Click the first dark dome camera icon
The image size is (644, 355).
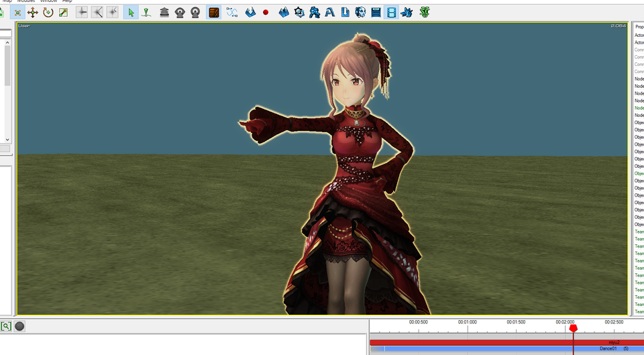180,12
